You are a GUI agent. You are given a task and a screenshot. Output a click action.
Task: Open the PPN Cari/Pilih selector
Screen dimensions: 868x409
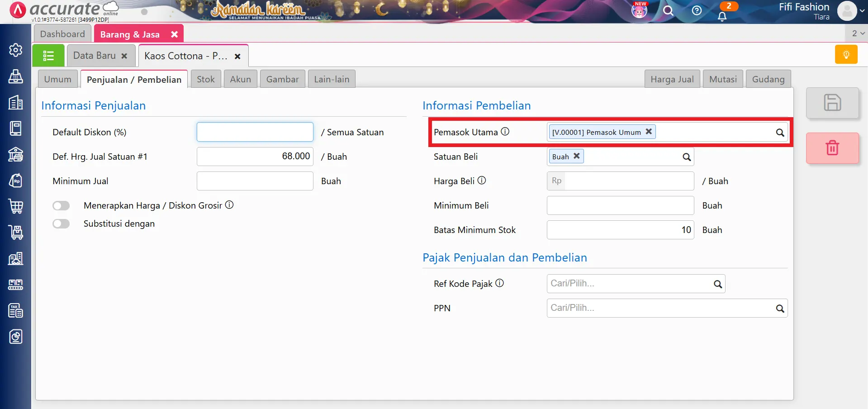tap(667, 308)
